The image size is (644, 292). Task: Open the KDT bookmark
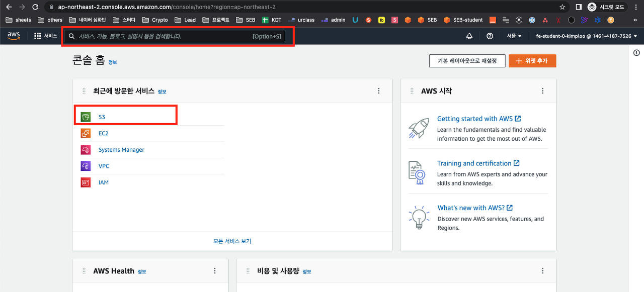pyautogui.click(x=271, y=20)
